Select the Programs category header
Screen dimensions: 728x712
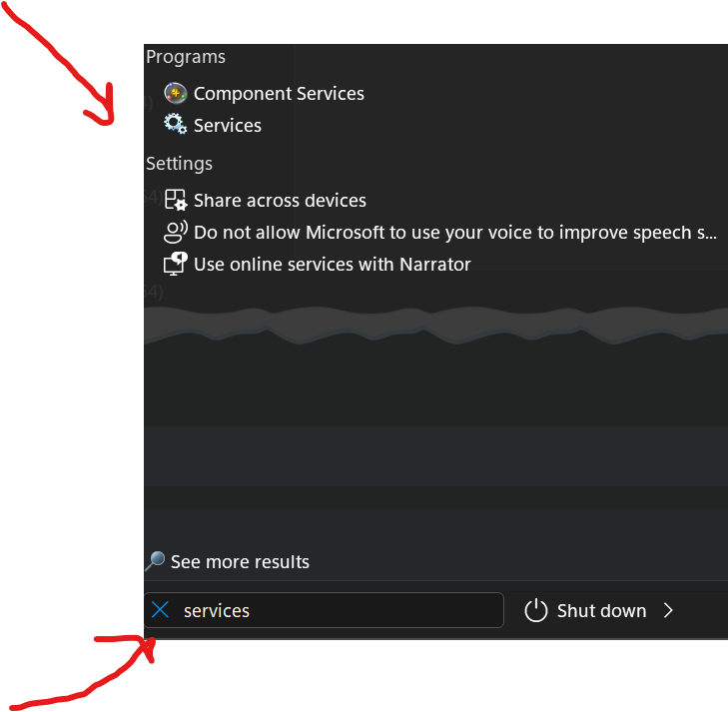point(186,57)
